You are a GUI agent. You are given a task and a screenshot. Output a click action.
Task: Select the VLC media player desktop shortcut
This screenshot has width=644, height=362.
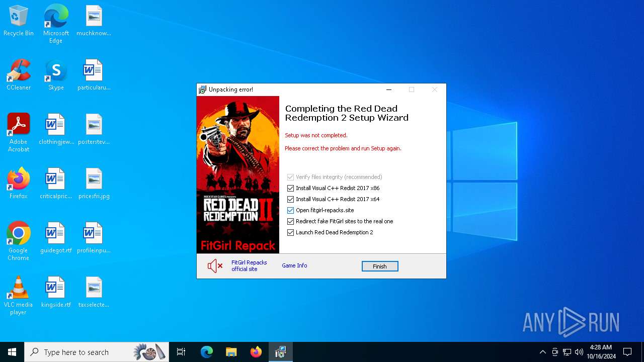point(19,295)
